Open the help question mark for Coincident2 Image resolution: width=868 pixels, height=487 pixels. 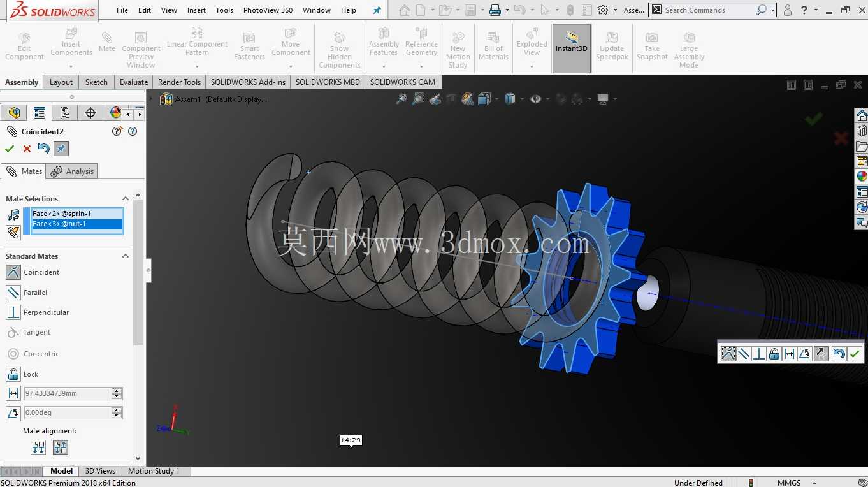(x=133, y=131)
